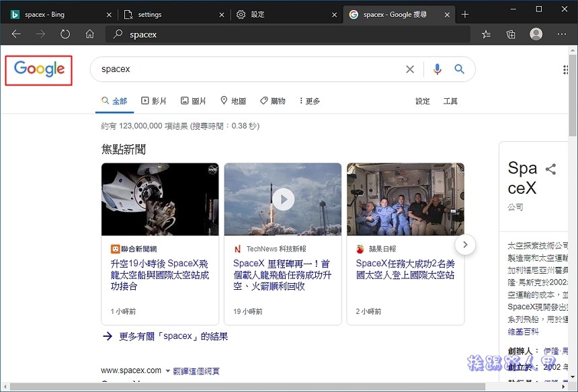Click 翻譯這個網頁 translate link
Screen dimensions: 578x392
[x=196, y=371]
